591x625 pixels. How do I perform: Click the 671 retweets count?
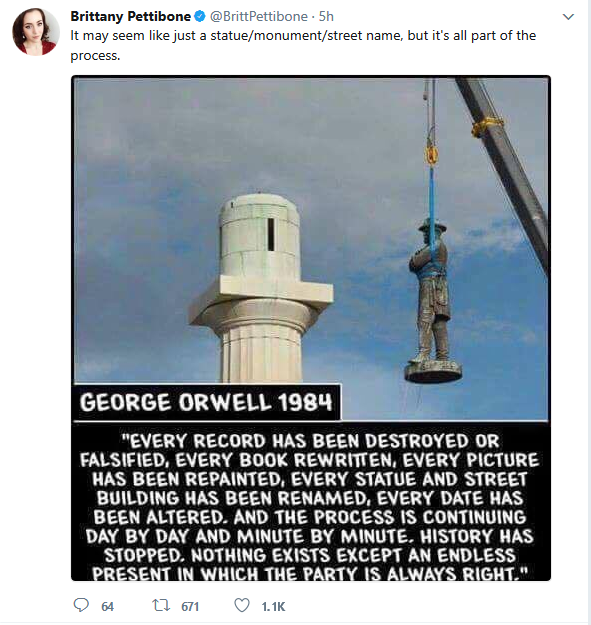point(190,607)
